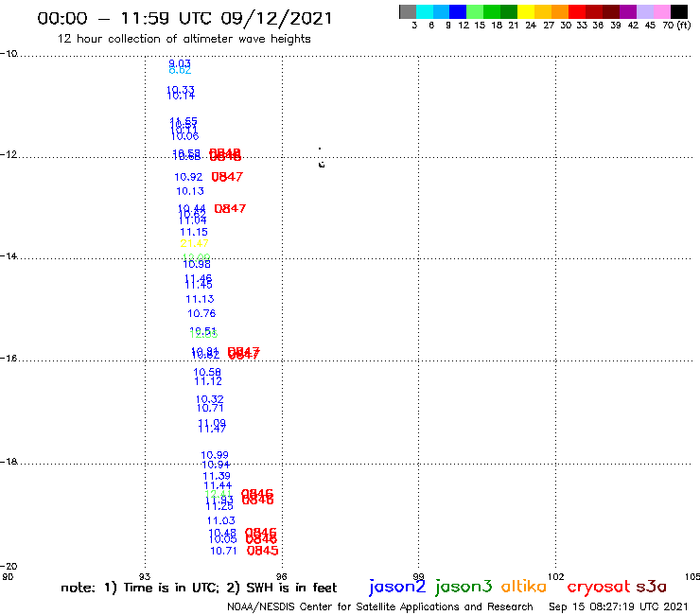
Task: Click the latitude axis label -20
Action: pos(9,566)
